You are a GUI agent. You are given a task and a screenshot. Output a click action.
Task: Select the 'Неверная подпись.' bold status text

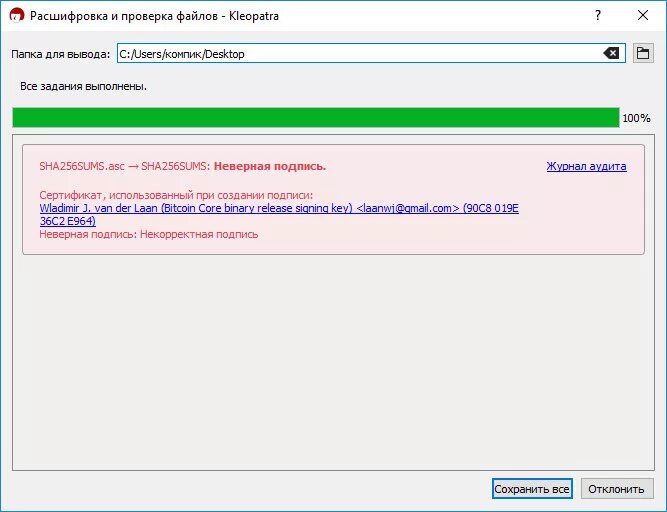tap(270, 166)
